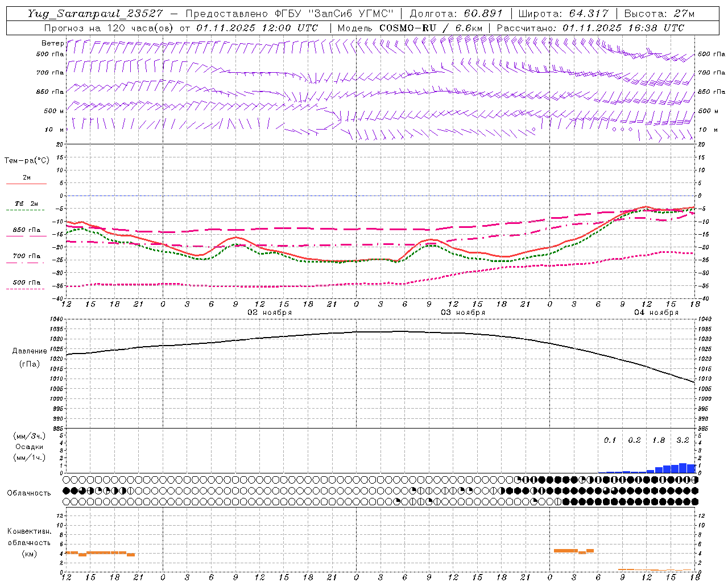The image size is (728, 582).
Task: Click the '0.2' precipitation total value
Action: 634,440
